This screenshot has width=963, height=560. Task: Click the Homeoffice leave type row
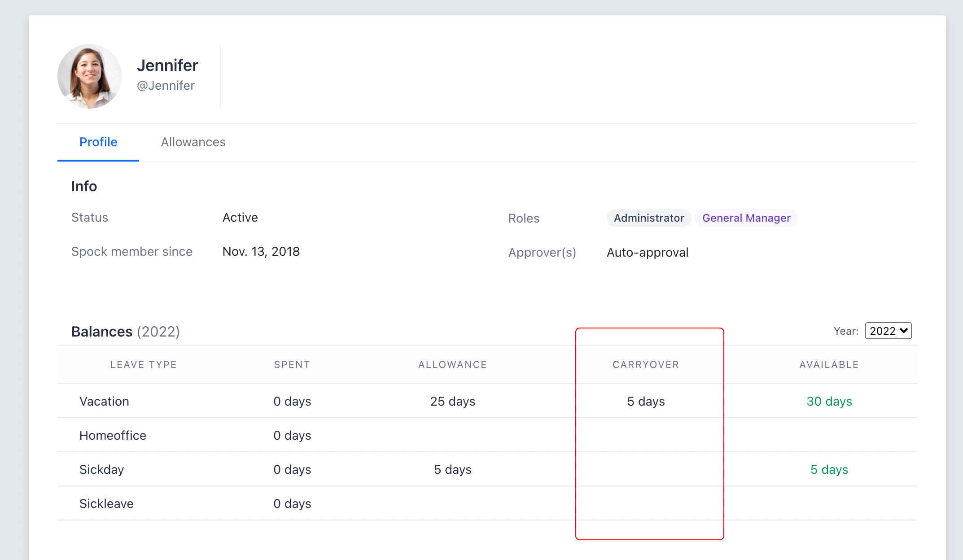coord(113,435)
